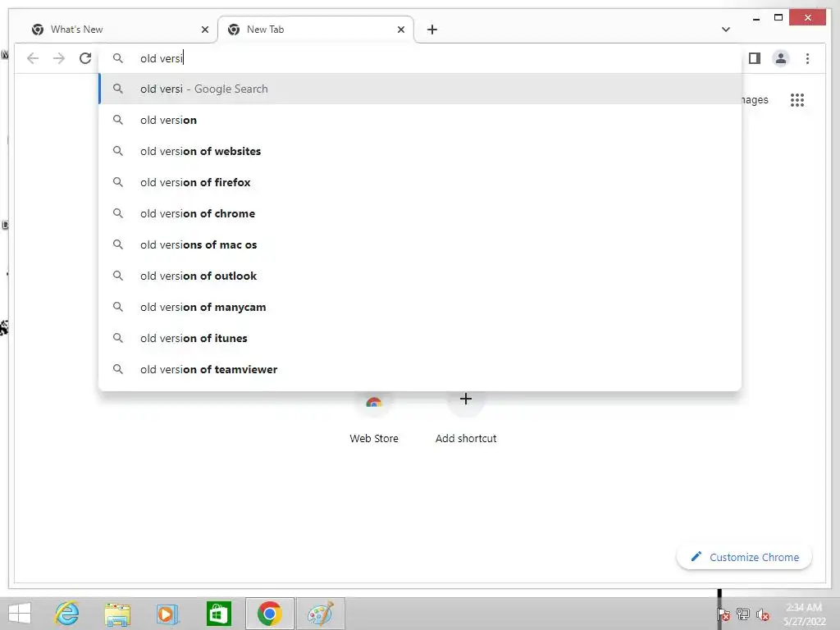Close the What's New tab

tap(204, 30)
